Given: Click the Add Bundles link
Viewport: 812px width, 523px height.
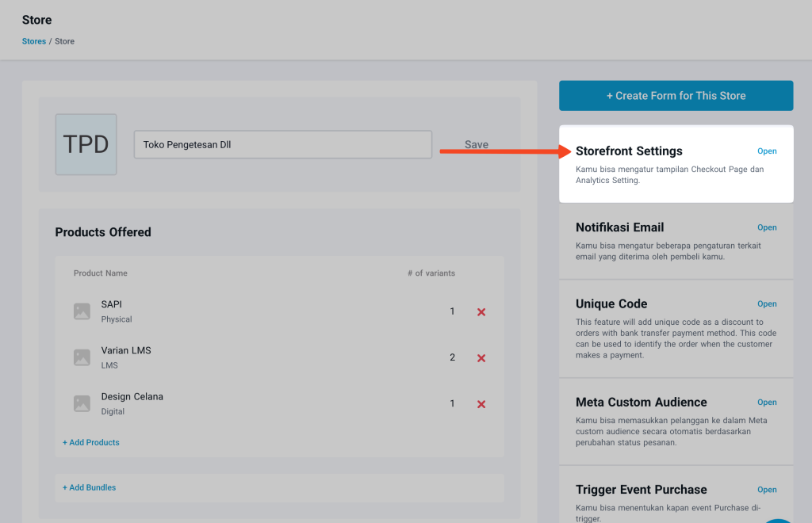Looking at the screenshot, I should (89, 487).
